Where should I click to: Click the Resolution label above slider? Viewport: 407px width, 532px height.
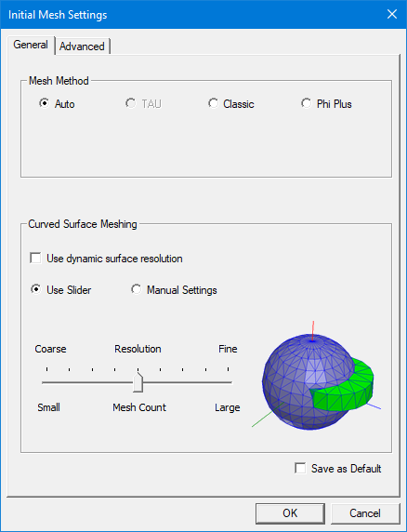[x=138, y=349]
